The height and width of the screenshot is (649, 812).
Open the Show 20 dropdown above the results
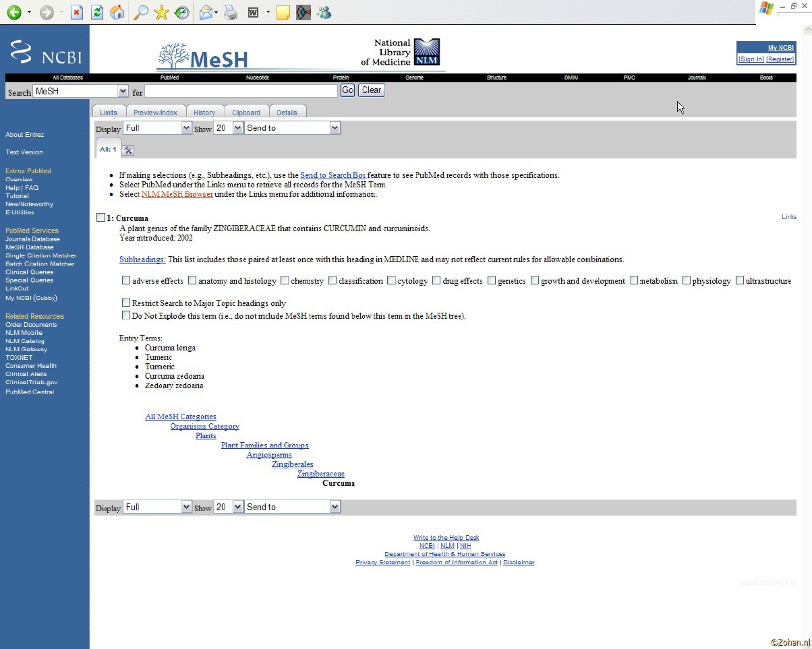point(228,128)
